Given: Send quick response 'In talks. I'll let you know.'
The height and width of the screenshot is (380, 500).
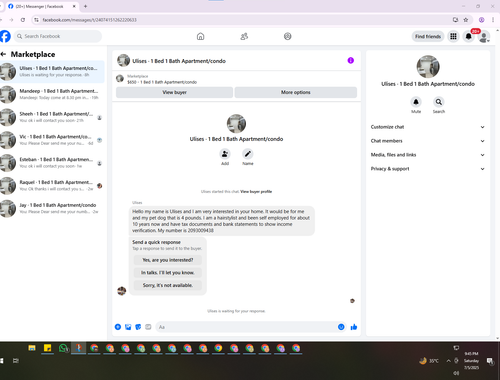Looking at the screenshot, I should point(168,273).
